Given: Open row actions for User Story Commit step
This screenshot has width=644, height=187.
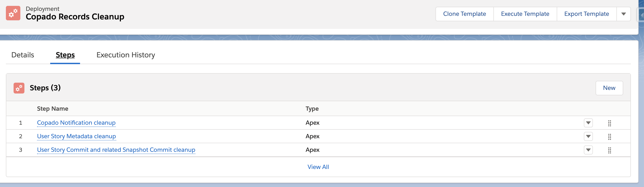Looking at the screenshot, I should 588,150.
